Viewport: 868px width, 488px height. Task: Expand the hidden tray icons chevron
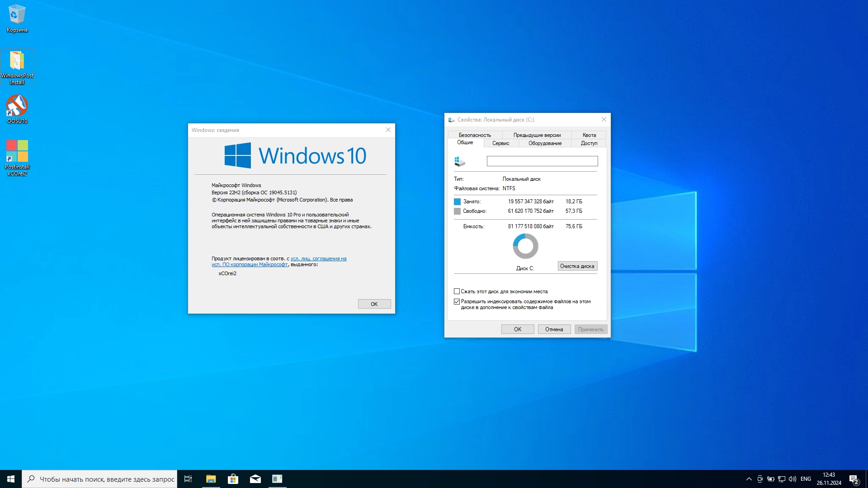click(749, 479)
